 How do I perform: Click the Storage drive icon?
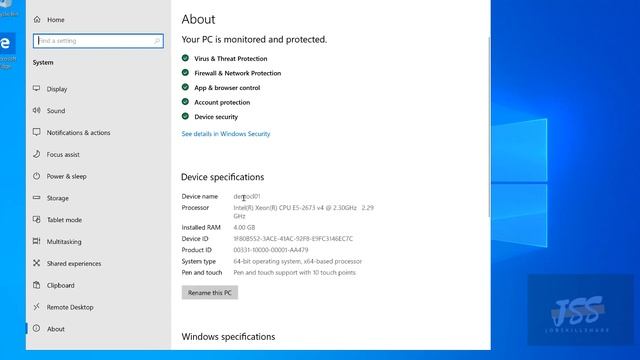[37, 198]
